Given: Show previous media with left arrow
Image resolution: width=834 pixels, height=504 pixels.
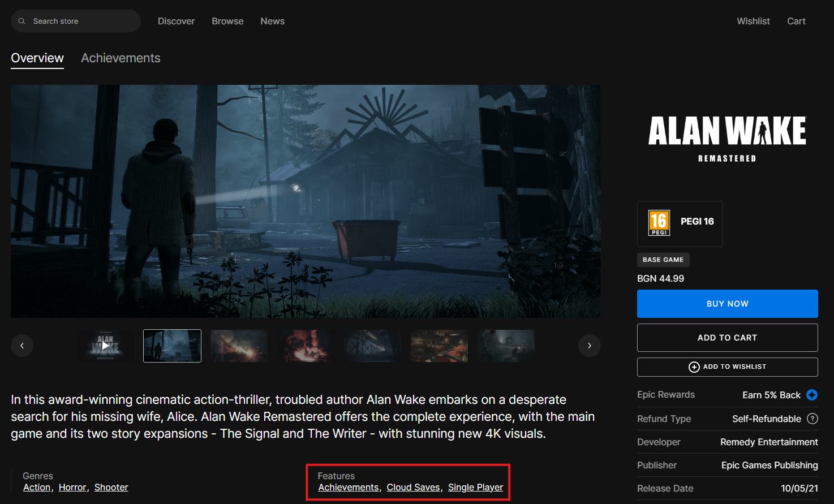Looking at the screenshot, I should tap(22, 346).
